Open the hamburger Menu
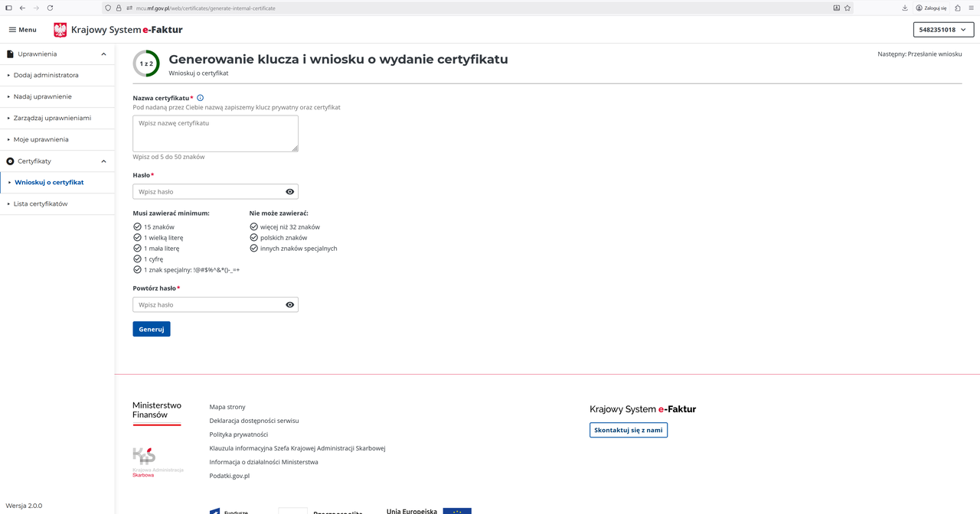The width and height of the screenshot is (980, 514). click(x=22, y=30)
